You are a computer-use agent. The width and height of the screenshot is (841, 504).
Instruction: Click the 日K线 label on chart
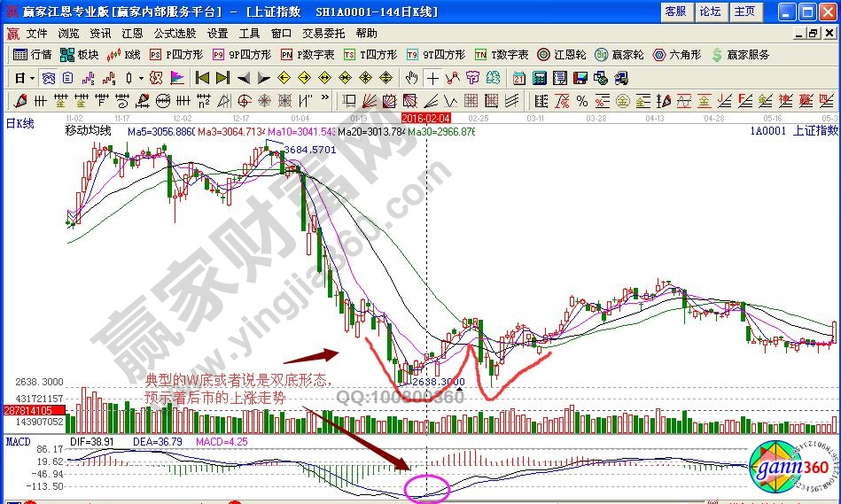point(20,123)
